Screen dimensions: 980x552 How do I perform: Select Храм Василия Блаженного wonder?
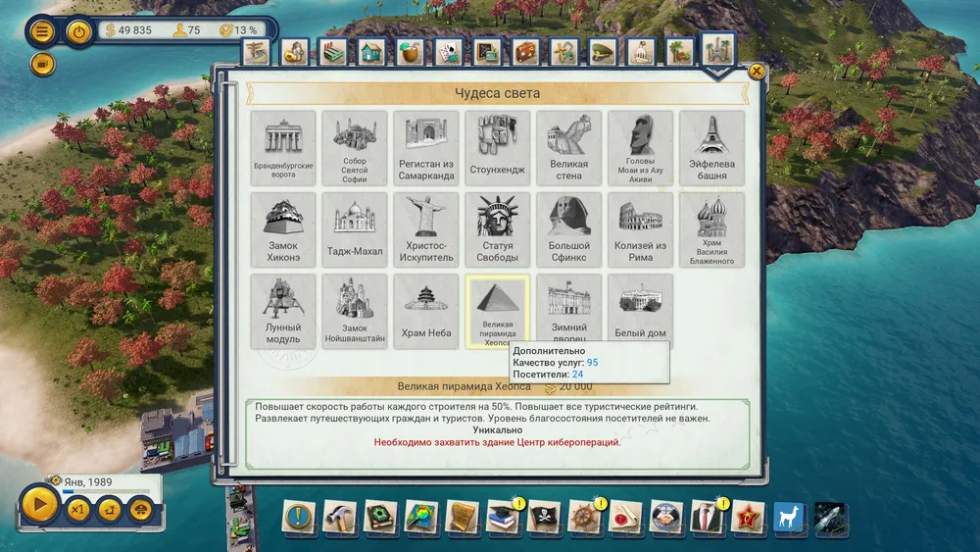711,230
